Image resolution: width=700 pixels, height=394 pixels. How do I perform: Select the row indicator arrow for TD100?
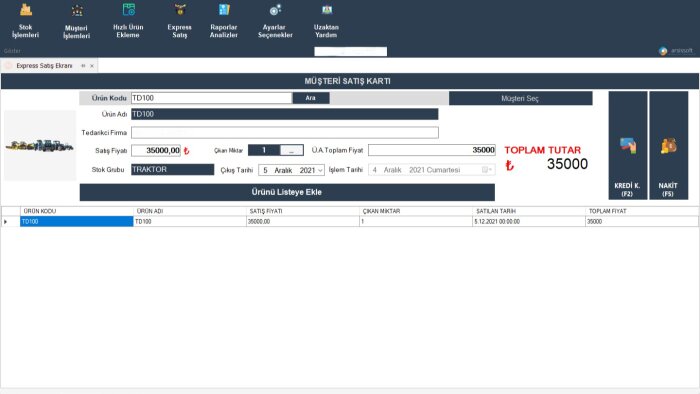click(6, 222)
